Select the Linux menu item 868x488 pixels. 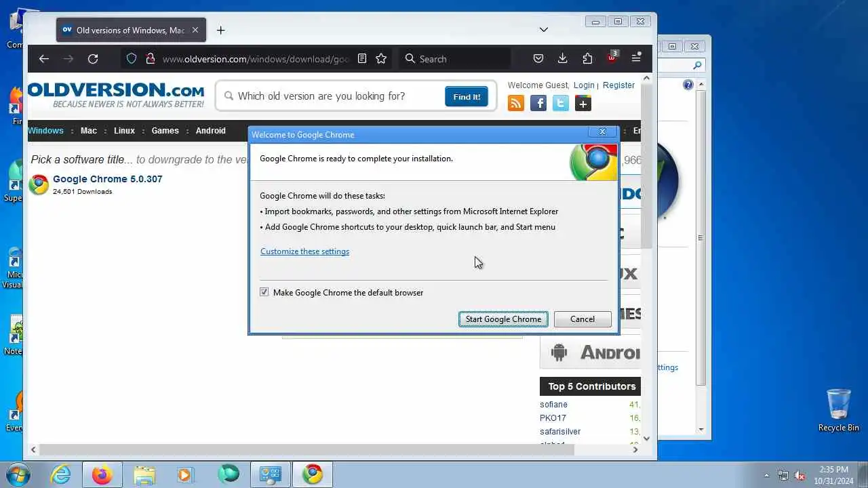[x=124, y=131]
